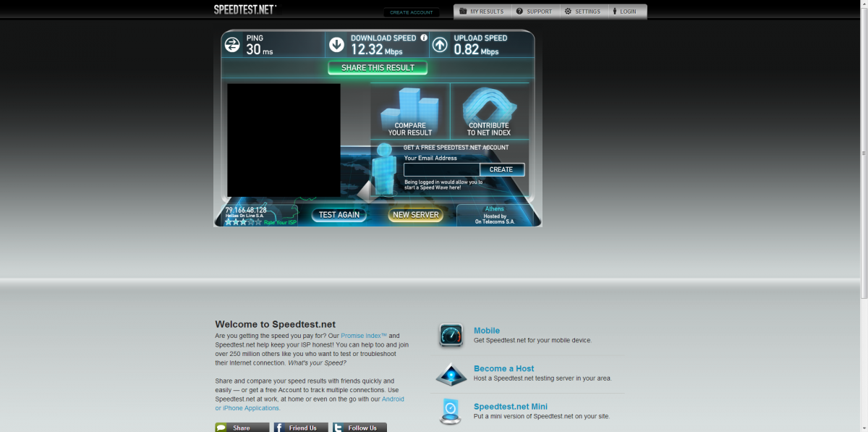Open the Become a Host link
The height and width of the screenshot is (432, 868).
point(504,368)
